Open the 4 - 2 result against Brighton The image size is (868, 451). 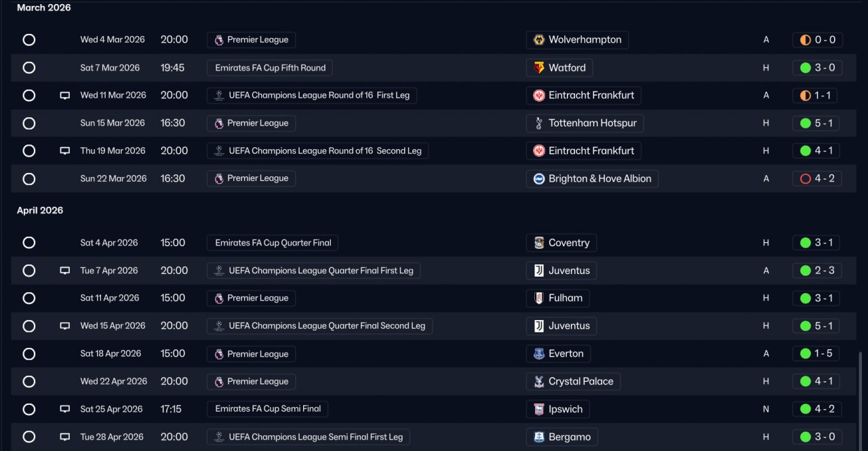point(816,179)
